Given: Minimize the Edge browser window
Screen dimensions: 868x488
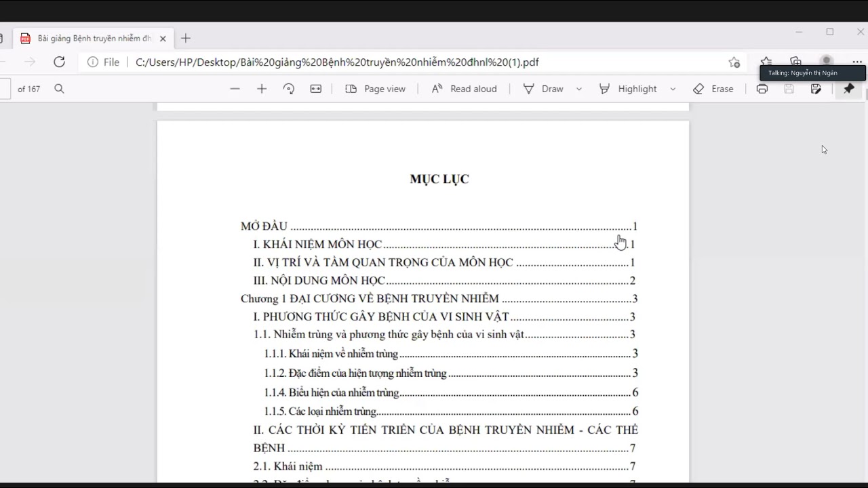Looking at the screenshot, I should 799,32.
